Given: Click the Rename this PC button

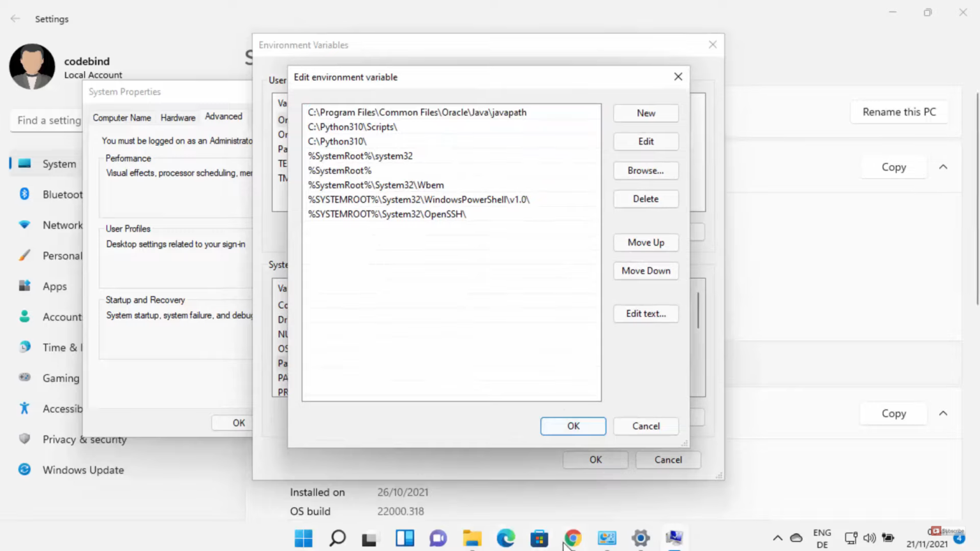Looking at the screenshot, I should [899, 112].
